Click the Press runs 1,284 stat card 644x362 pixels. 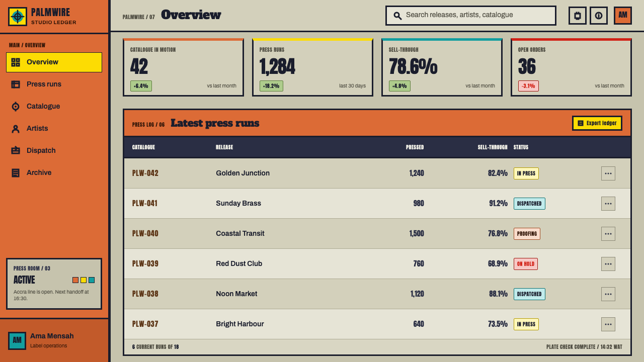click(312, 67)
